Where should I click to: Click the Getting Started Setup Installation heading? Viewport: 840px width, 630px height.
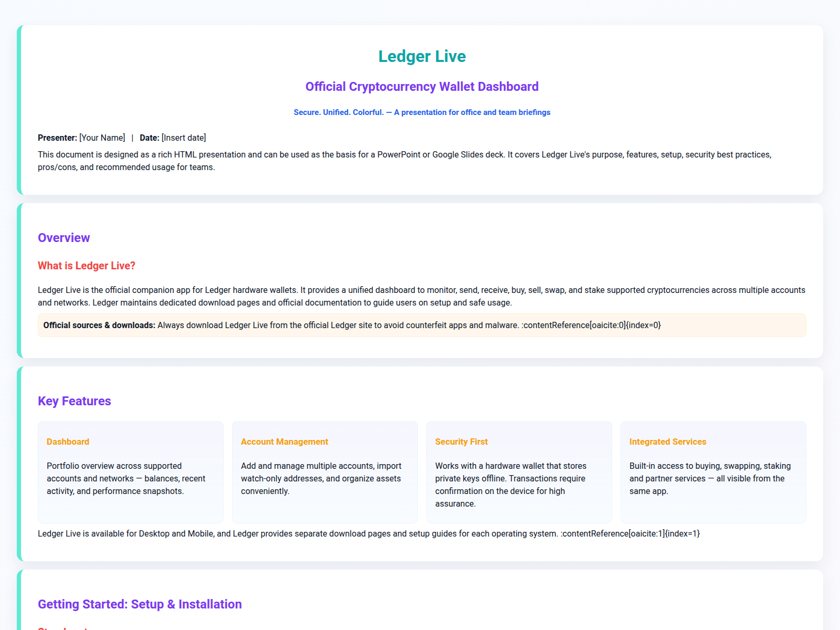click(139, 604)
